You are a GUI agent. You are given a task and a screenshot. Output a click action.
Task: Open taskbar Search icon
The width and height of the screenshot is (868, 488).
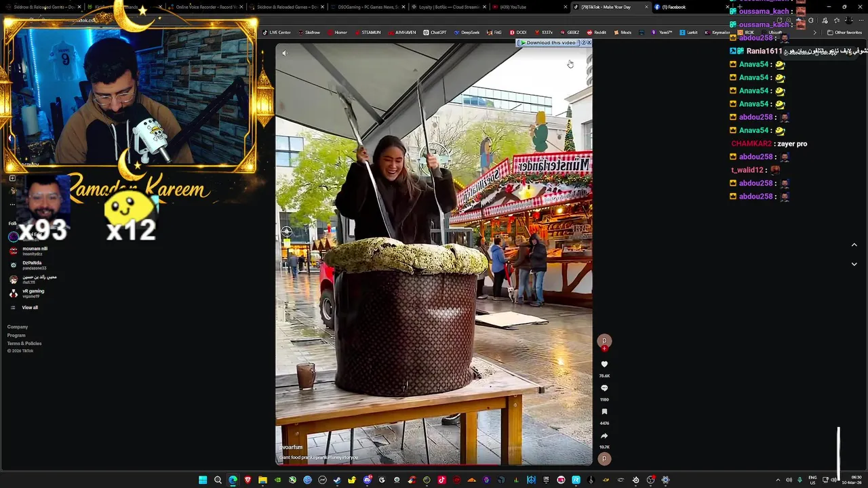click(218, 480)
